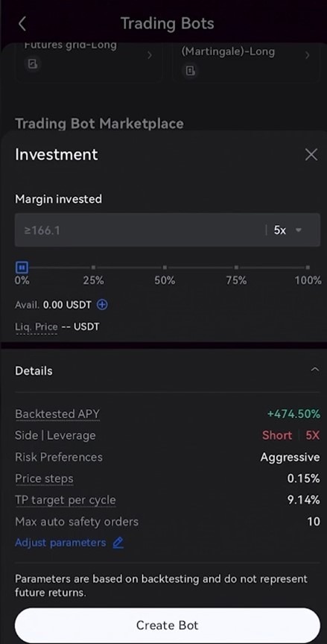Set margin slider to 25%
The width and height of the screenshot is (327, 644).
click(x=94, y=268)
